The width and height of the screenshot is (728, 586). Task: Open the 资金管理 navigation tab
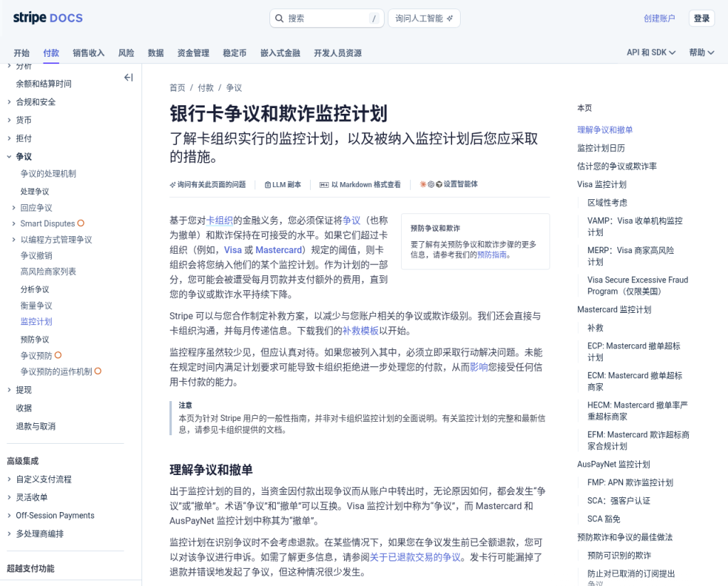coord(193,53)
